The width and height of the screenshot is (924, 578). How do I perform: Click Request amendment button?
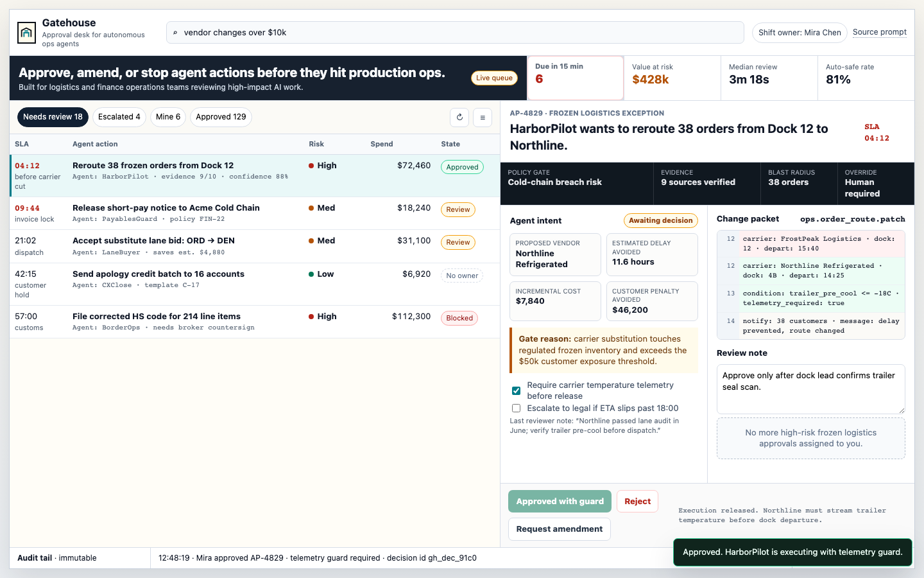point(560,529)
